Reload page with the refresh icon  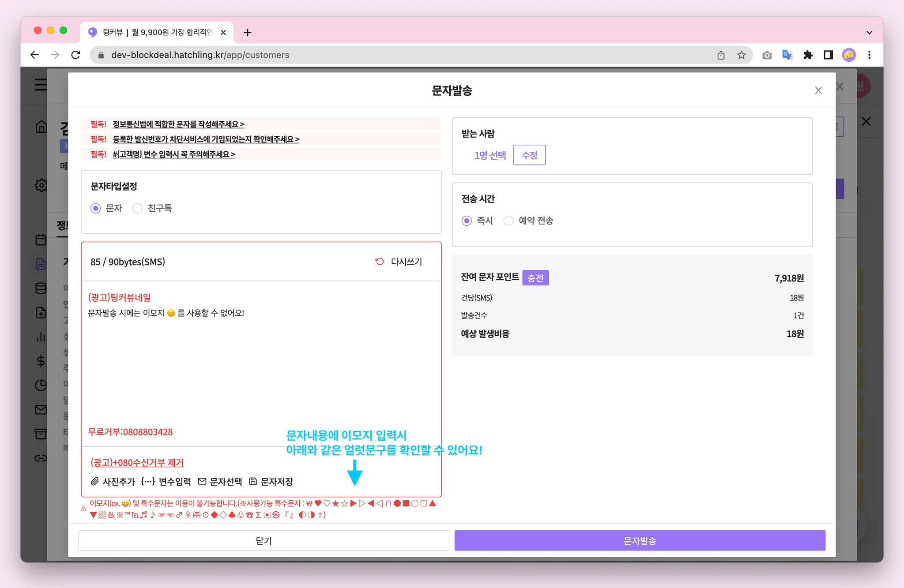pos(76,55)
